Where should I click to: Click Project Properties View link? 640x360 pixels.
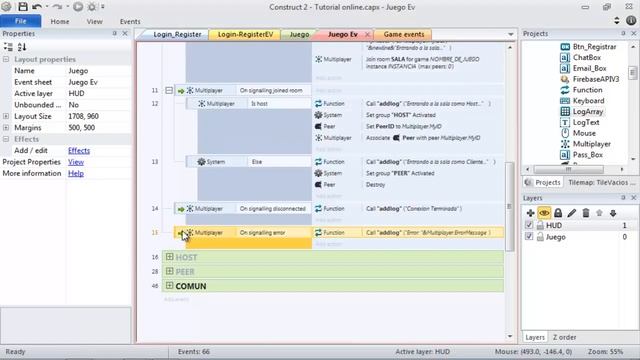point(76,162)
